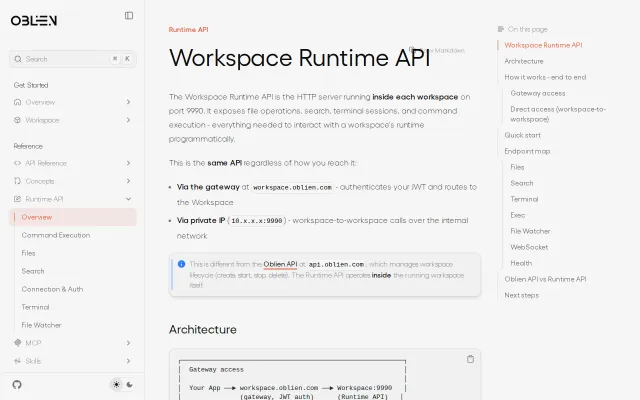Jump to Health in table of contents
The image size is (640, 400).
521,263
